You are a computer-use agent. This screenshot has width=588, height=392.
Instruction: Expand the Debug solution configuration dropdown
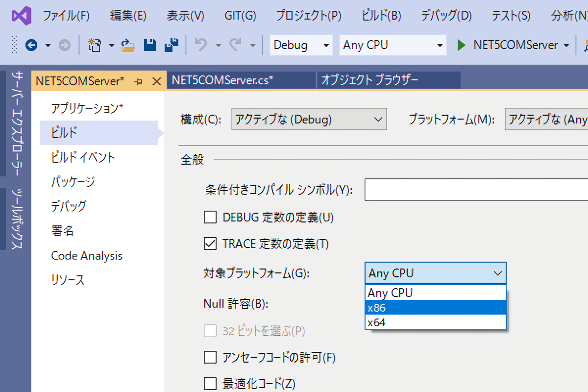point(301,46)
